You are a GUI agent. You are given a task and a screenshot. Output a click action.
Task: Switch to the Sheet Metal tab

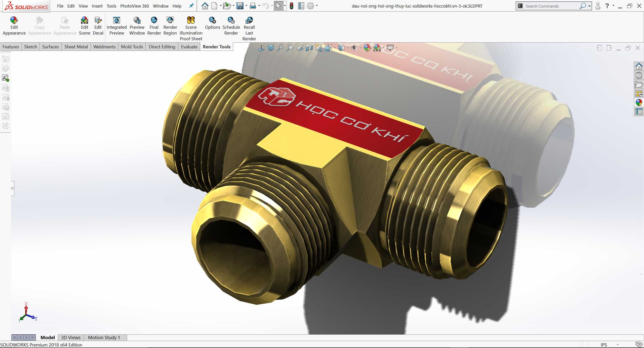click(x=76, y=47)
